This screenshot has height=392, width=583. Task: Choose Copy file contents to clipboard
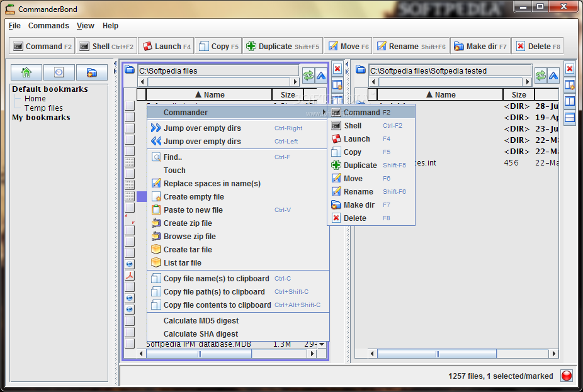click(238, 305)
